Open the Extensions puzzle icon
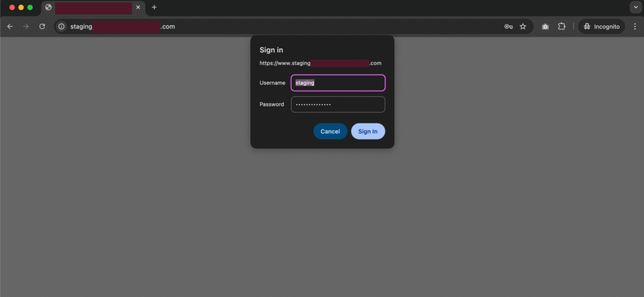This screenshot has height=297, width=644. pyautogui.click(x=562, y=26)
